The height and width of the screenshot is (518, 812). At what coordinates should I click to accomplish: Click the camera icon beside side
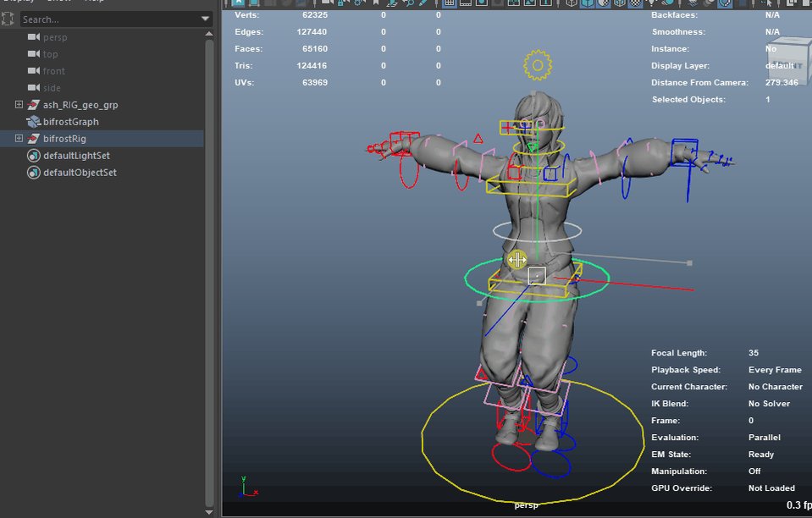coord(34,87)
